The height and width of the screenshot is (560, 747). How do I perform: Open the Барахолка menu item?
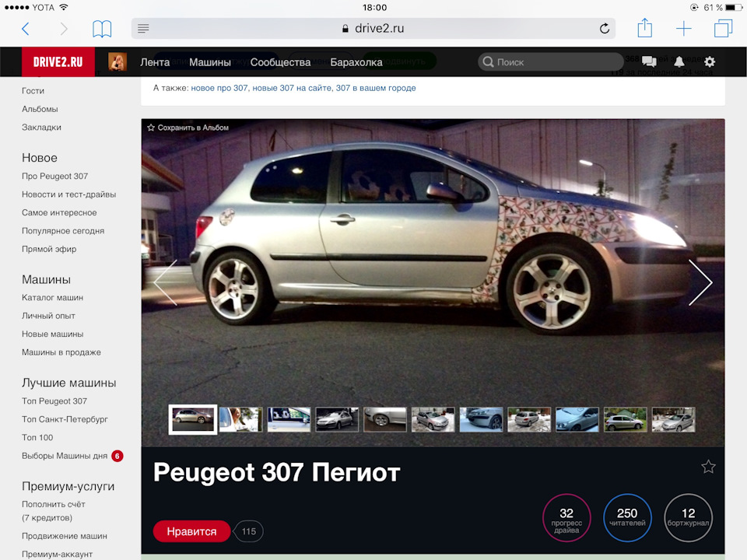[356, 62]
